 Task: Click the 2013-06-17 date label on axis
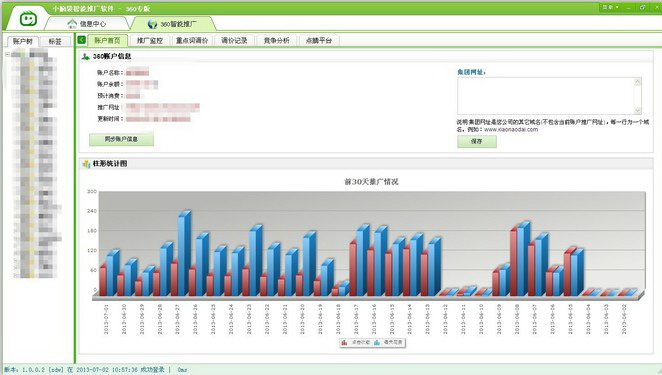[356, 319]
